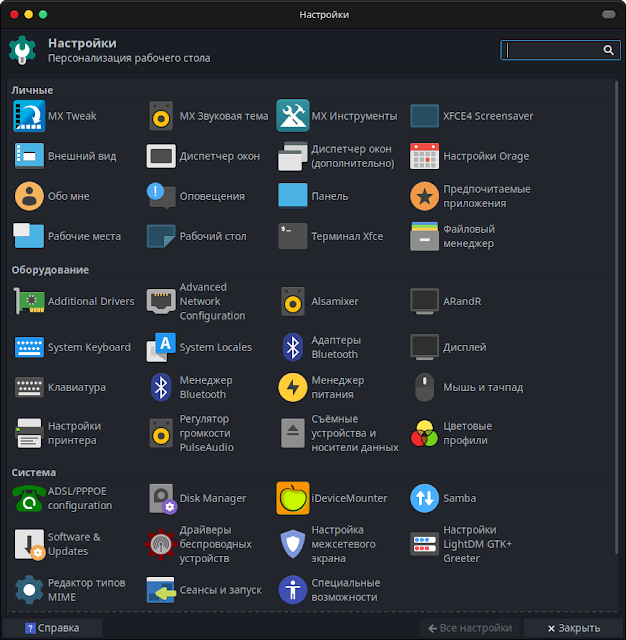Open Съёмные устройства eject icon
The height and width of the screenshot is (640, 626).
pos(293,433)
